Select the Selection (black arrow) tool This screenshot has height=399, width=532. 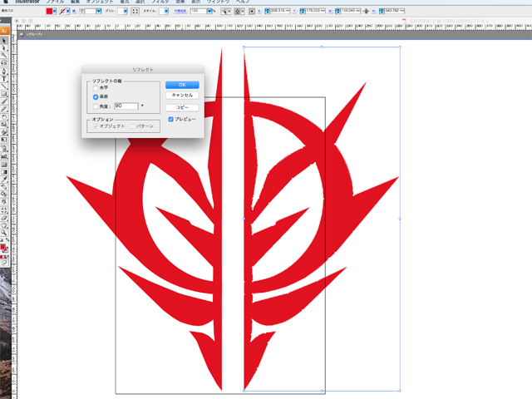pos(4,41)
